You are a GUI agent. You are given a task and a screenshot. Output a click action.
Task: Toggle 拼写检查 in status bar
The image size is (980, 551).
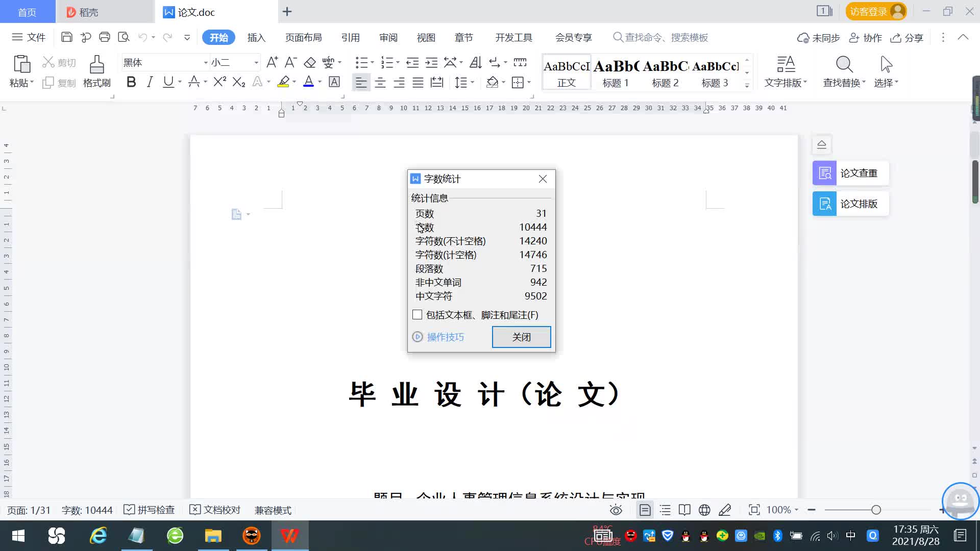tap(150, 510)
